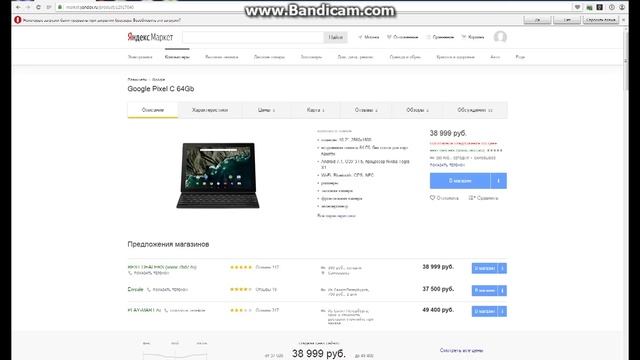Image resolution: width=640 pixels, height=360 pixels.
Task: Click the shop name in the first offer row
Action: (162, 267)
